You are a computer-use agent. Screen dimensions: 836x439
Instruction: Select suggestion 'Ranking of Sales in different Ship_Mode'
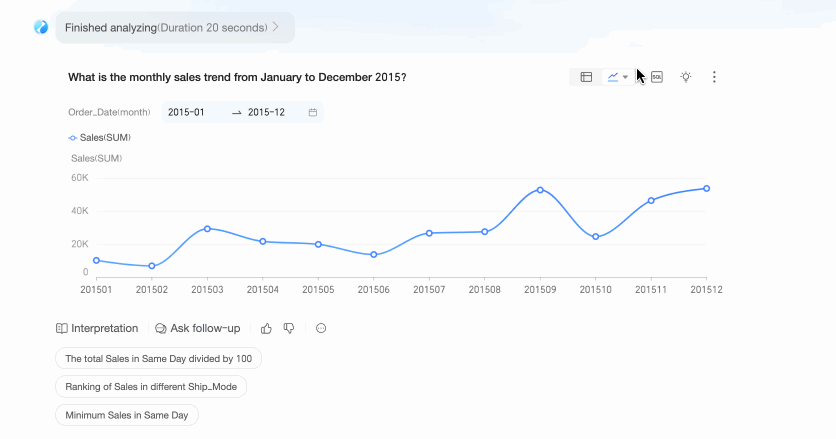(151, 387)
